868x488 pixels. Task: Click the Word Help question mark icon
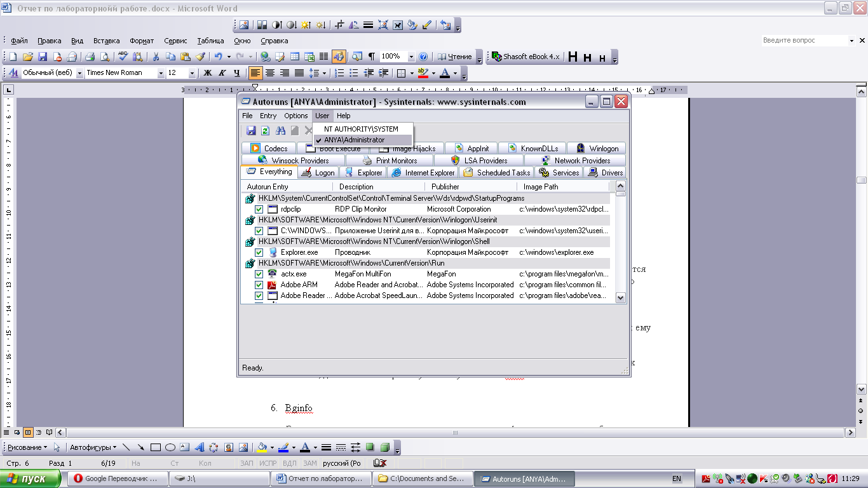pos(423,57)
